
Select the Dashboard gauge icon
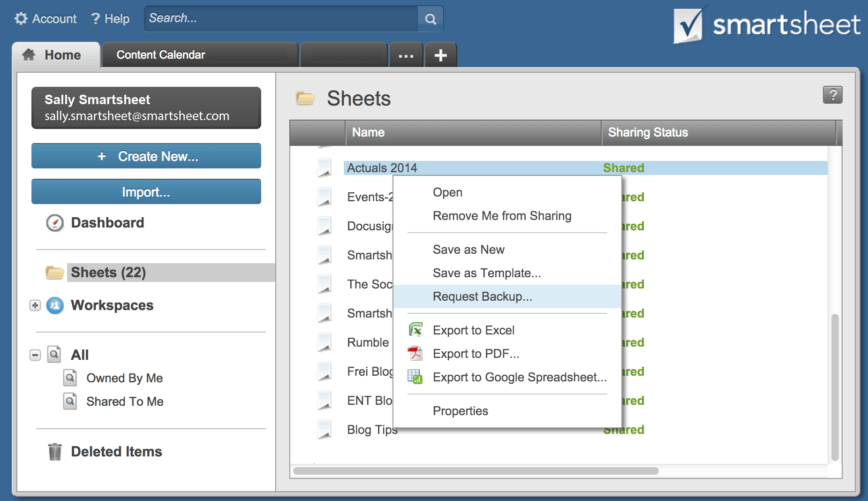[55, 223]
